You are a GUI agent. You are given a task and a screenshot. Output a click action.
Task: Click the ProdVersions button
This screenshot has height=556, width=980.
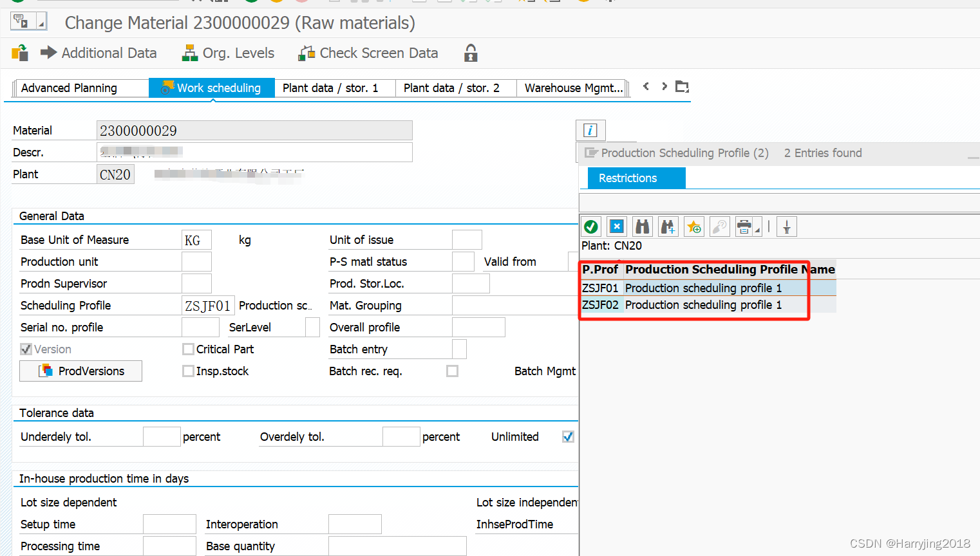(80, 371)
